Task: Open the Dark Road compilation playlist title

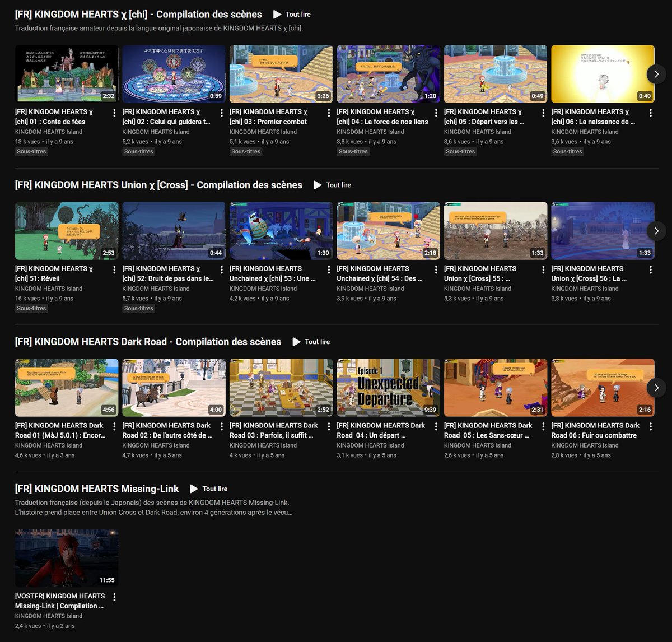Action: 148,342
